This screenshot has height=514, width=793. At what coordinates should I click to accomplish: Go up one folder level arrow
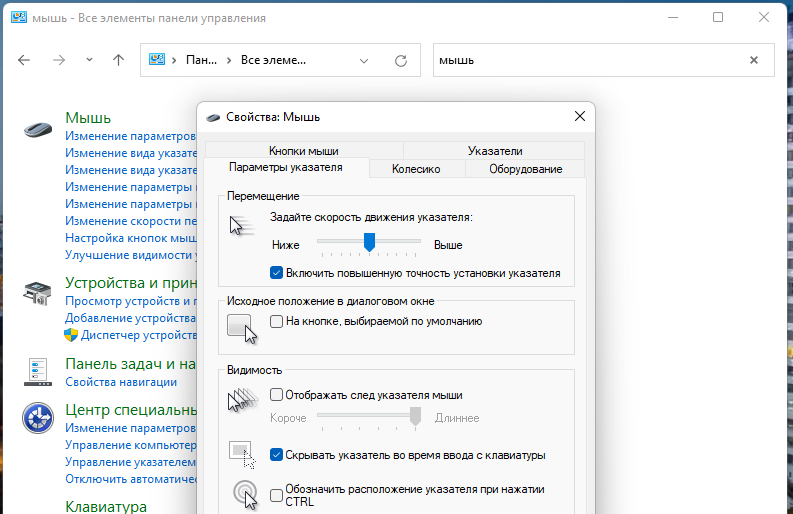[119, 60]
